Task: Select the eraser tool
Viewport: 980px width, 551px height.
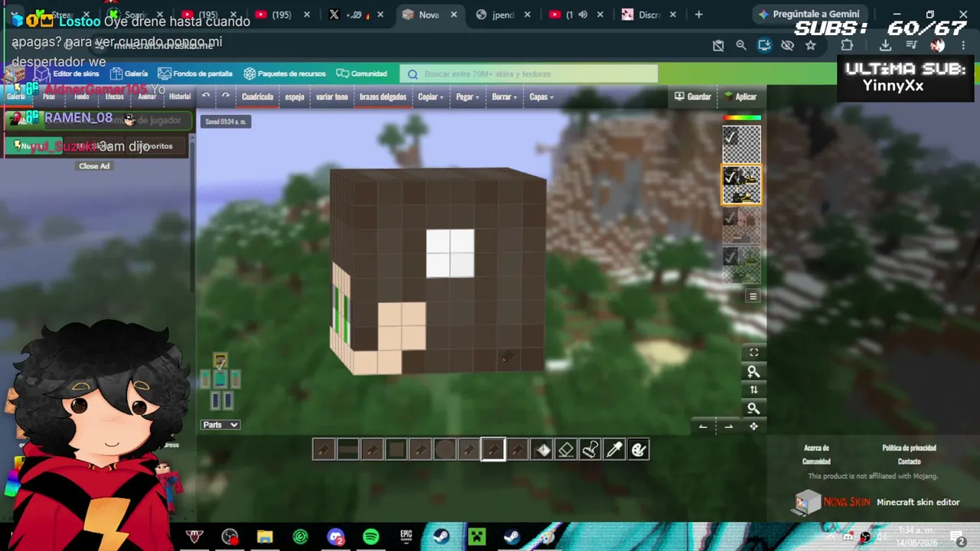Action: pos(566,450)
